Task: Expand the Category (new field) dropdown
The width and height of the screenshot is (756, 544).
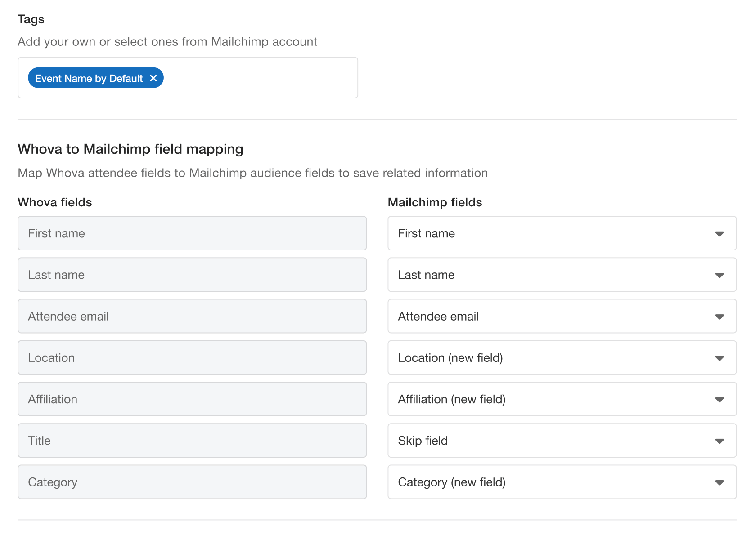Action: (x=562, y=482)
